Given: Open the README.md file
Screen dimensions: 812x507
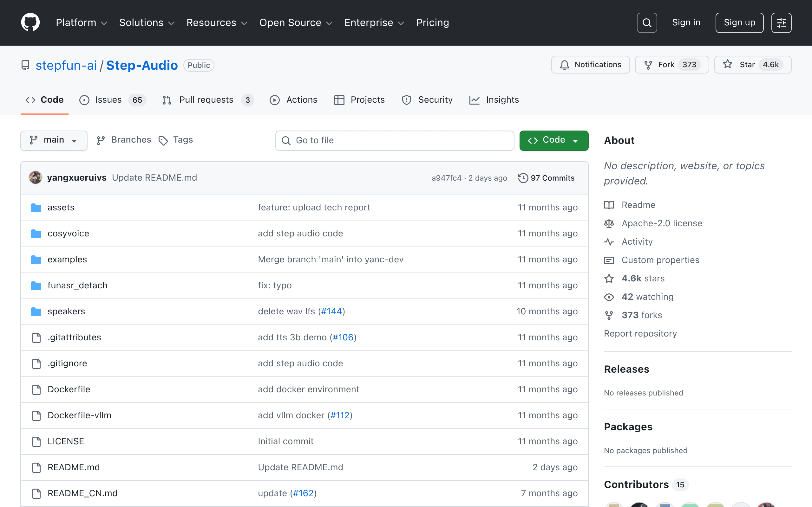Looking at the screenshot, I should tap(74, 467).
